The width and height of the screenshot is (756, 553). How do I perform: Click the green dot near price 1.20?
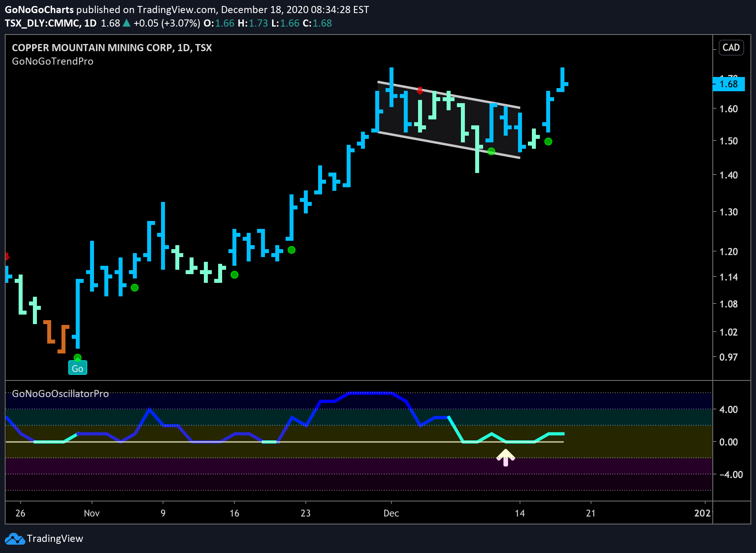292,250
